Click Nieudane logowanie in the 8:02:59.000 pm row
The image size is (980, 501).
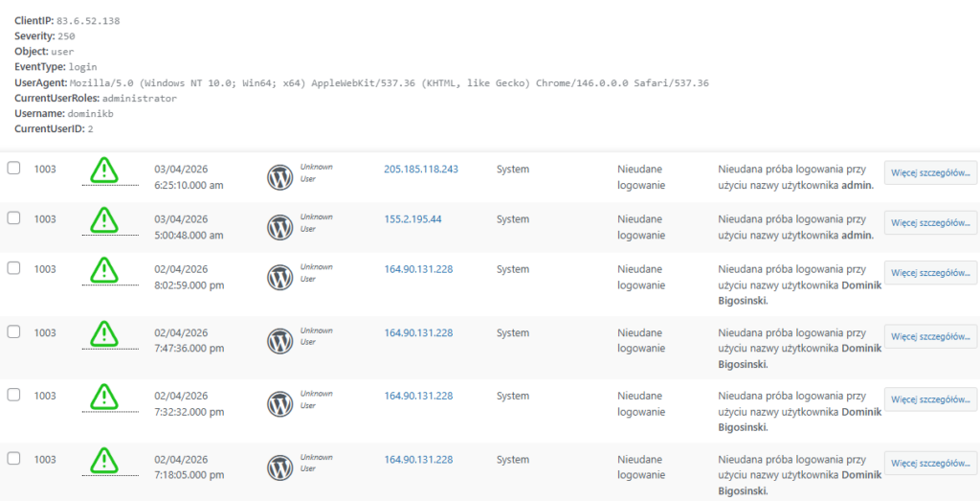click(x=641, y=277)
